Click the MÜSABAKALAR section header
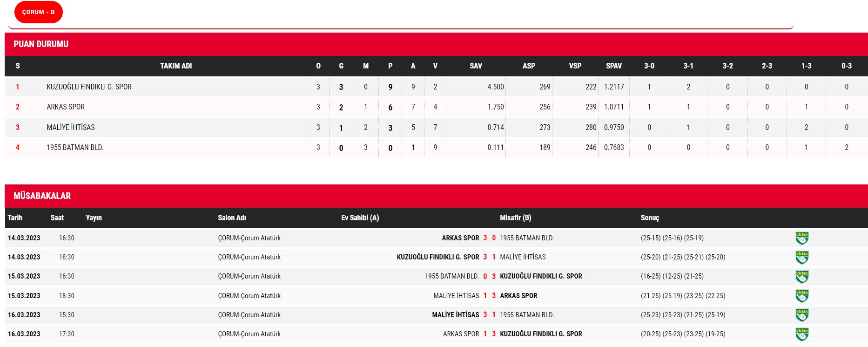868x347 pixels. (42, 196)
